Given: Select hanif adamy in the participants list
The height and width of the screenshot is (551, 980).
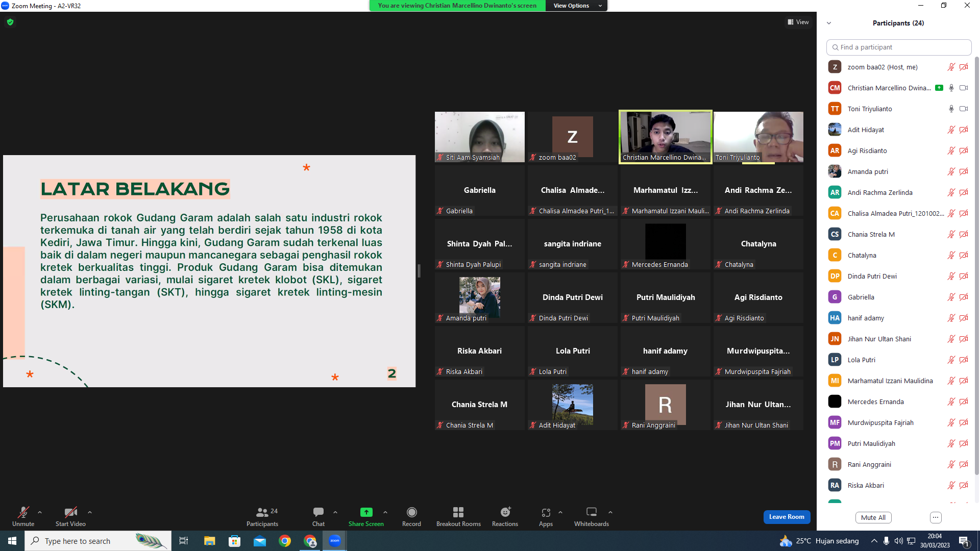Looking at the screenshot, I should coord(899,318).
